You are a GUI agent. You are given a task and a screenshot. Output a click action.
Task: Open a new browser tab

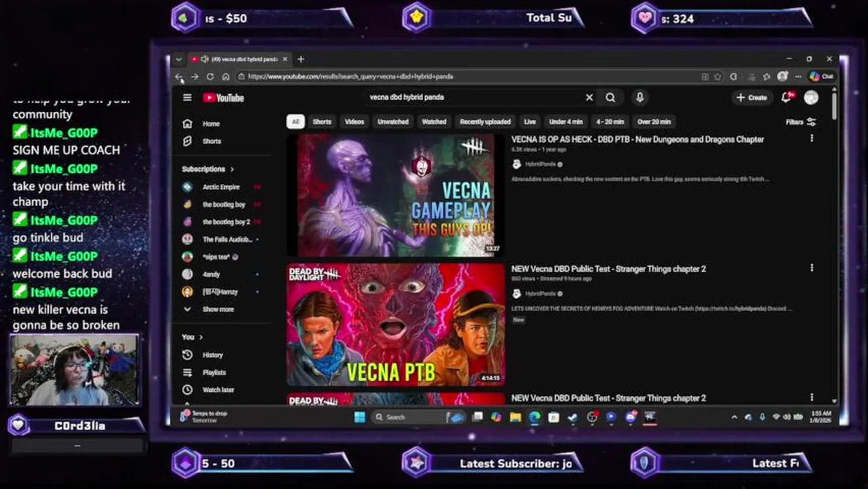tap(301, 59)
